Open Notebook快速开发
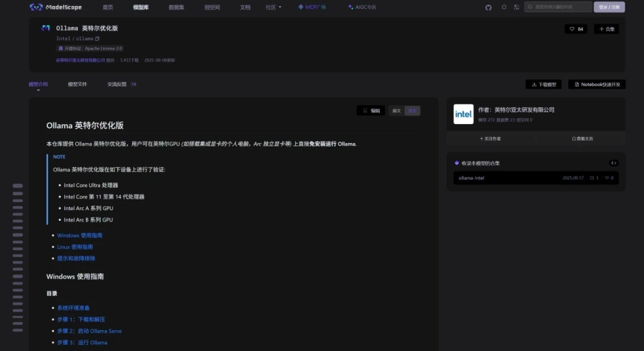Screen dimensions: 644x351 click(x=597, y=85)
